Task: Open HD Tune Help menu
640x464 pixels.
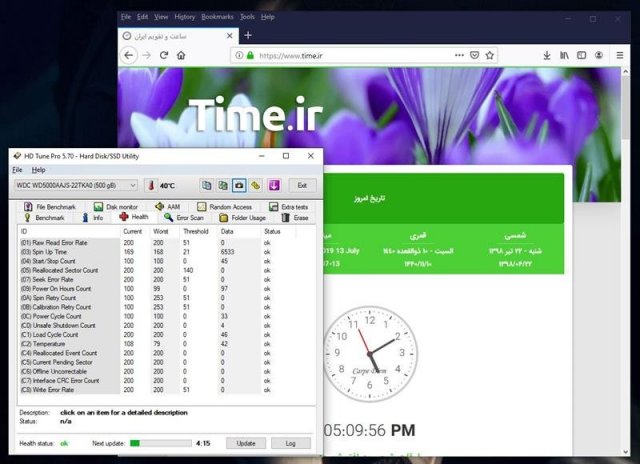Action: pyautogui.click(x=38, y=170)
